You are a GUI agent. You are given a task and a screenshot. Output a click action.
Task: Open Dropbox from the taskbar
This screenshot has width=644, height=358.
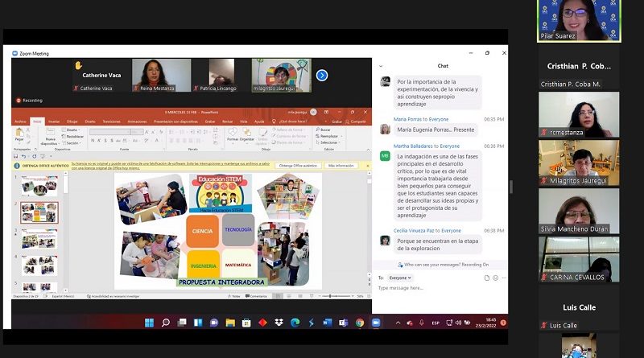click(x=279, y=323)
